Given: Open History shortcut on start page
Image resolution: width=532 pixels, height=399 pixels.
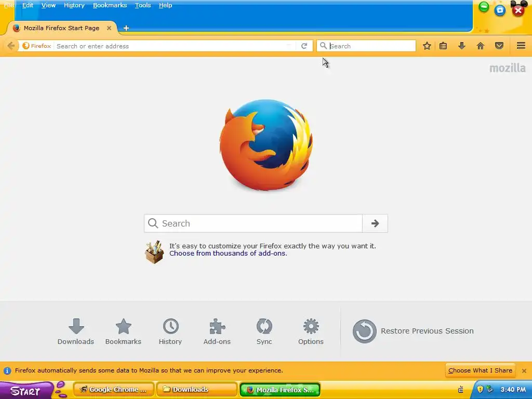Looking at the screenshot, I should point(170,332).
